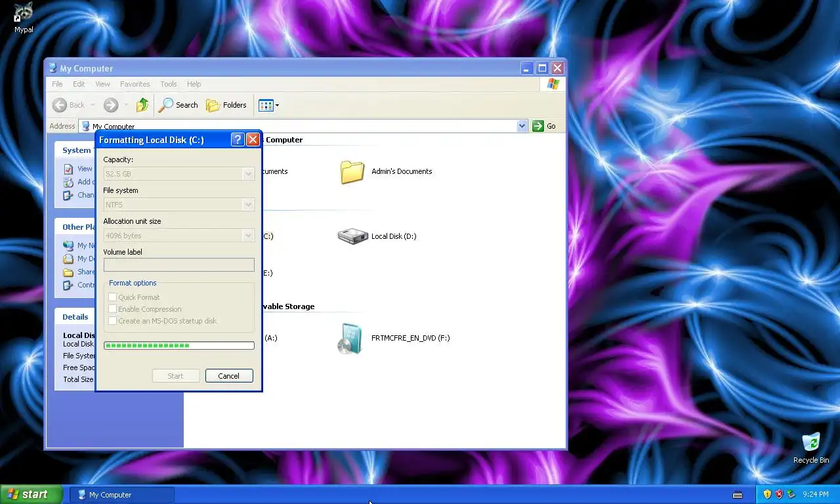Click View system information icon in sidebar

coord(68,169)
